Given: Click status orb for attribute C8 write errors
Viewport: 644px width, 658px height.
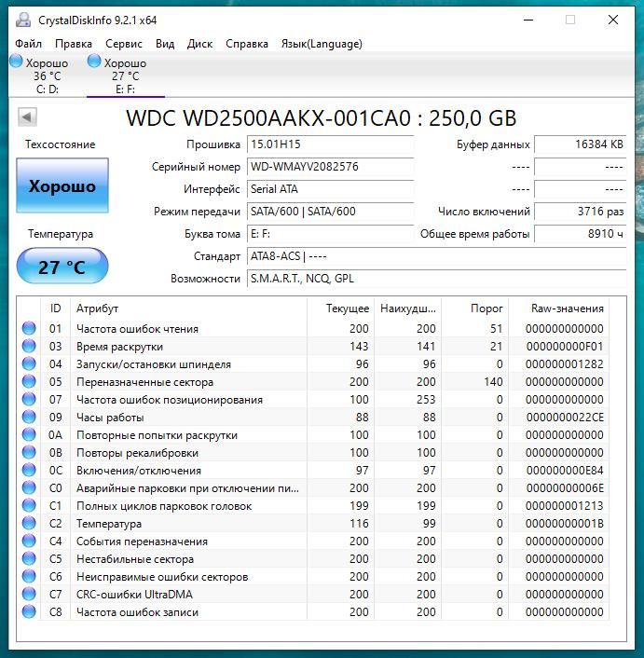Looking at the screenshot, I should (29, 611).
